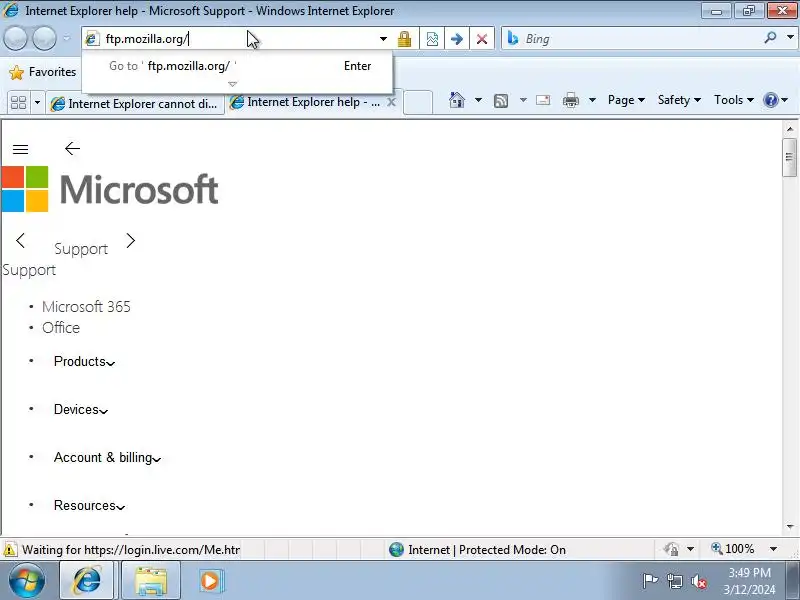
Task: Click the Print icon
Action: click(570, 100)
